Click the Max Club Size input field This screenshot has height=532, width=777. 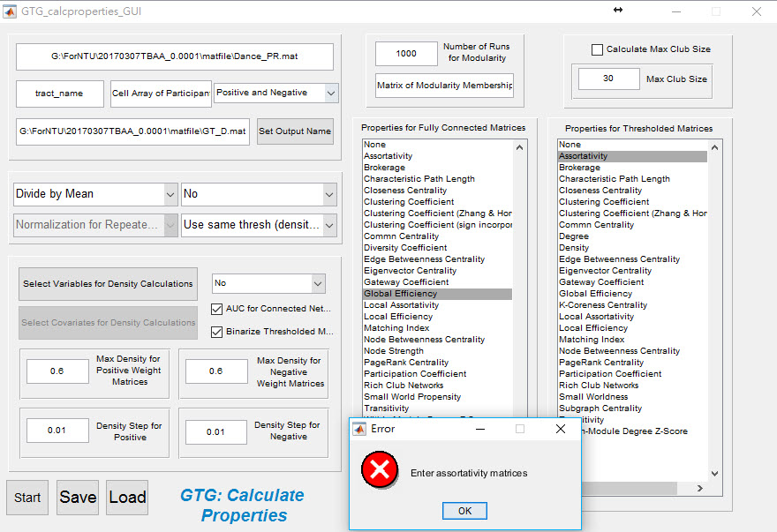click(609, 79)
